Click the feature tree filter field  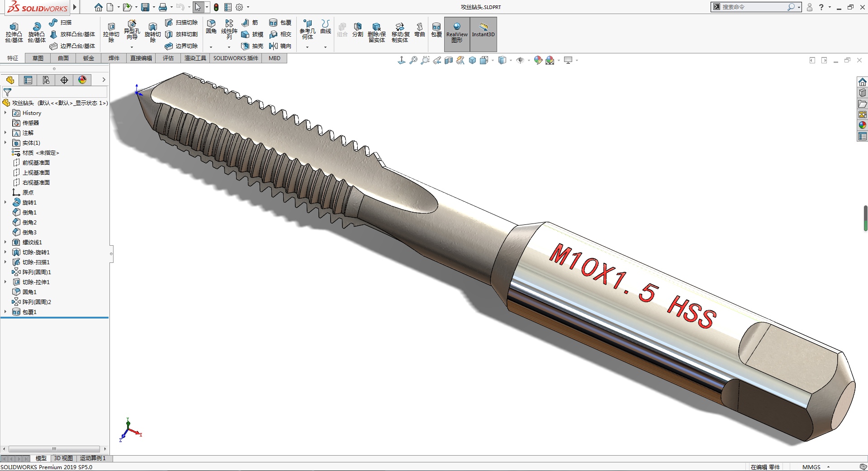55,92
